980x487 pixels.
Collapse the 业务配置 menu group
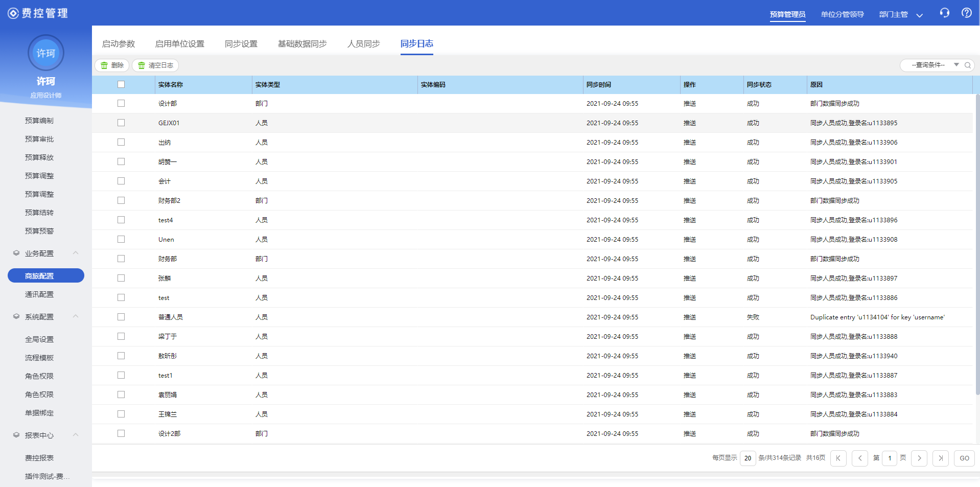(76, 253)
